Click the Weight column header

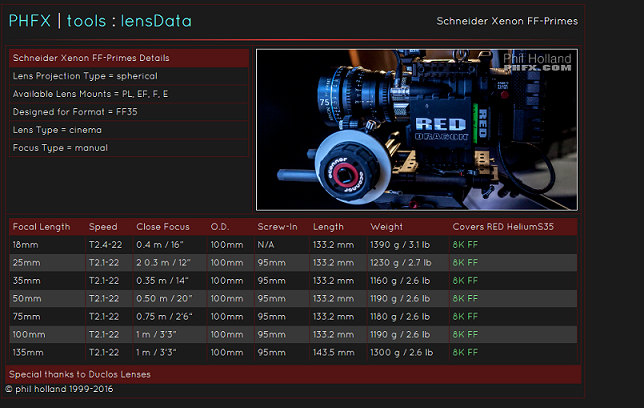[387, 227]
